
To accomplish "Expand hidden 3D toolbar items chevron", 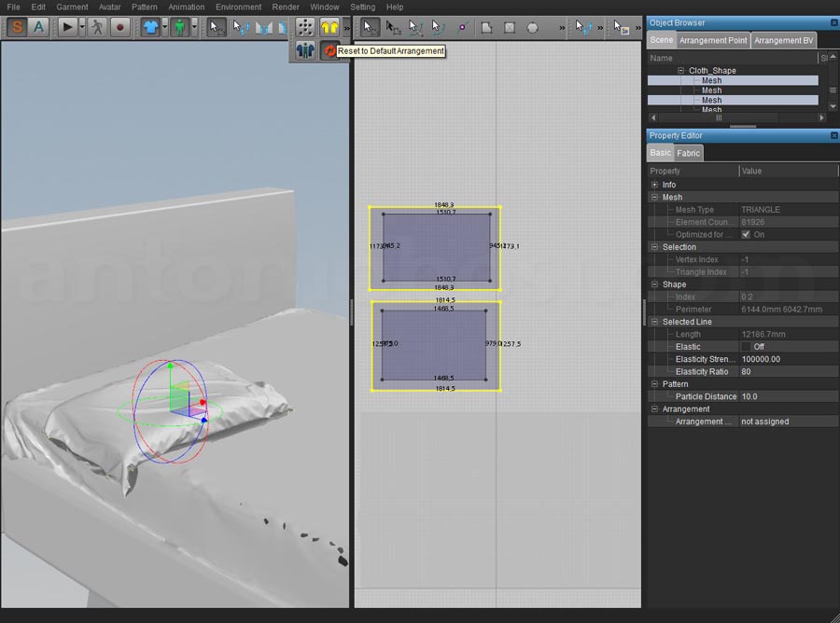I will coord(346,27).
